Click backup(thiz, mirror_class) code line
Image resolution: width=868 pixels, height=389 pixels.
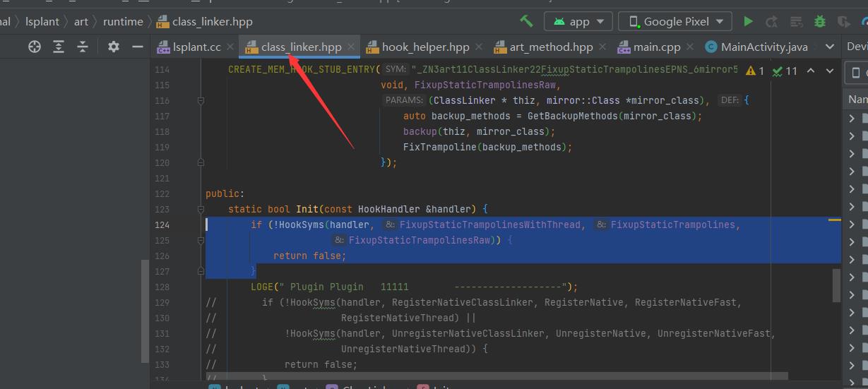(480, 132)
